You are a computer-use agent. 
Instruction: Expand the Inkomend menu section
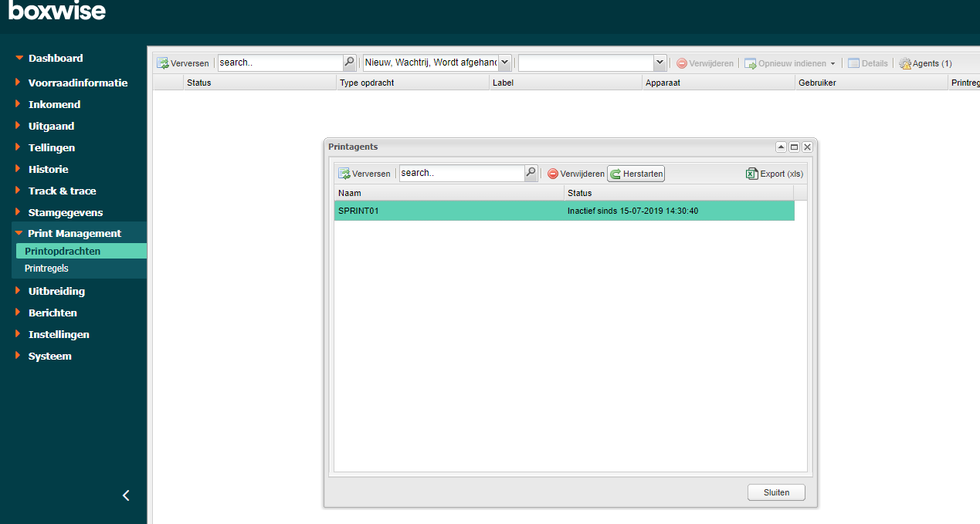tap(54, 104)
